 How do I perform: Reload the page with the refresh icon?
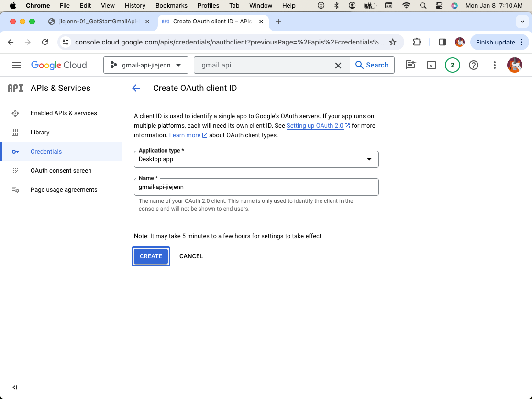[45, 42]
